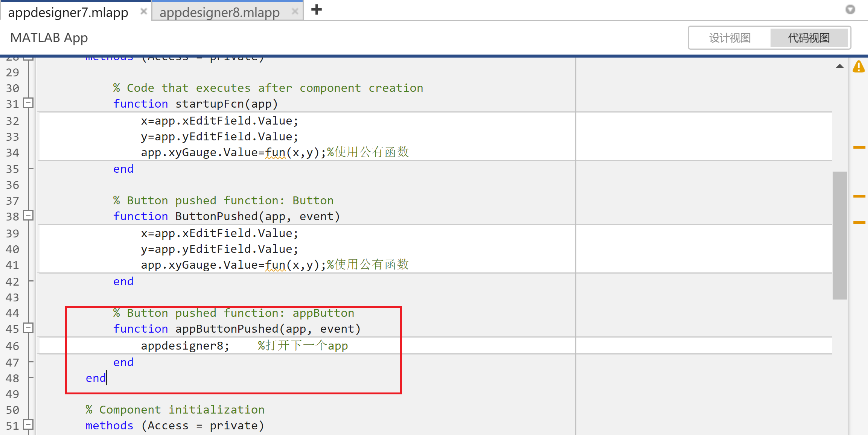Select the appdesigner7.mlapp tab
Screen dimensions: 868x435
tap(68, 12)
